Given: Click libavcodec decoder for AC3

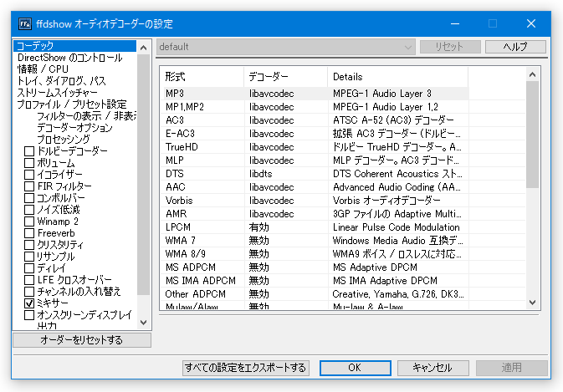Looking at the screenshot, I should 272,120.
